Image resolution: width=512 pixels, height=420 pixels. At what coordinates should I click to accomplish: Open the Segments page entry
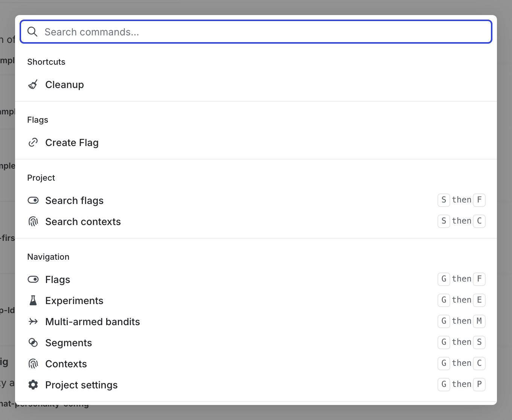[x=69, y=343]
